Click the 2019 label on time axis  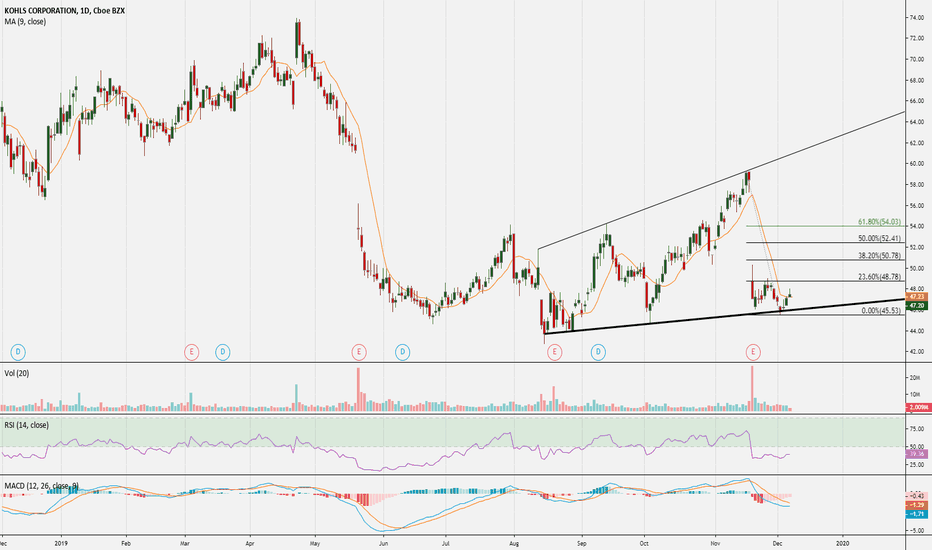(x=62, y=543)
